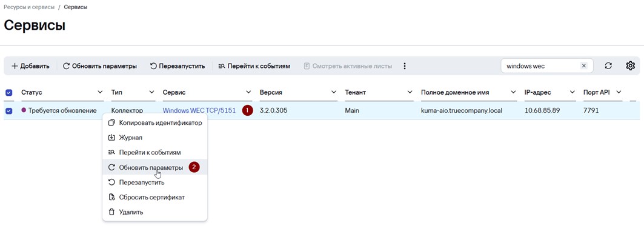The height and width of the screenshot is (231, 644).
Task: Uncheck the Windows WEC row checkbox
Action: 8,110
